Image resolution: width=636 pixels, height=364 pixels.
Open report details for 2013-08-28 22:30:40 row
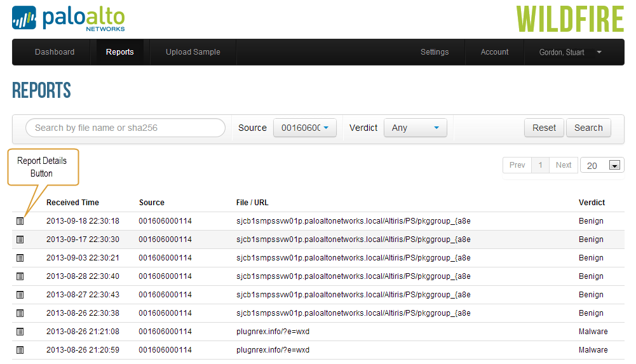click(x=20, y=276)
